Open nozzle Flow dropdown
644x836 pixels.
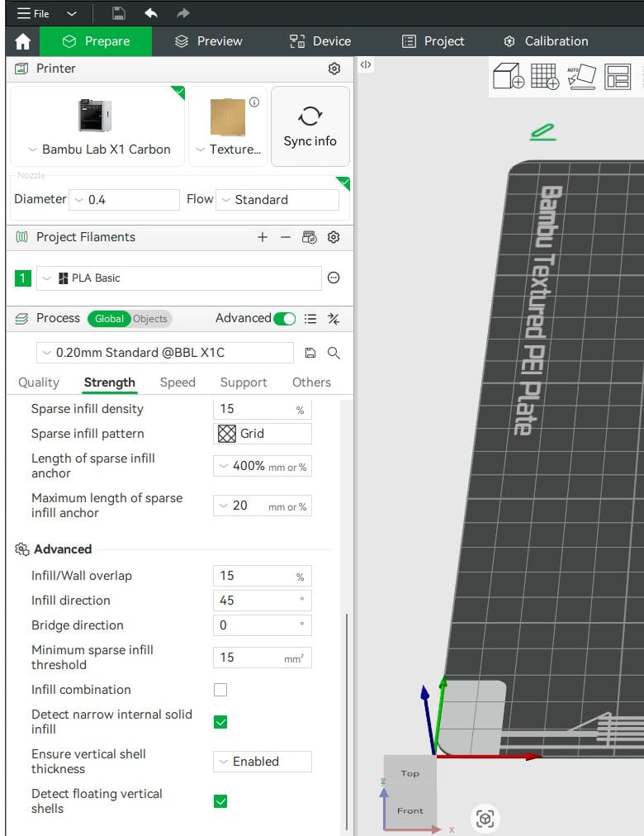[277, 200]
